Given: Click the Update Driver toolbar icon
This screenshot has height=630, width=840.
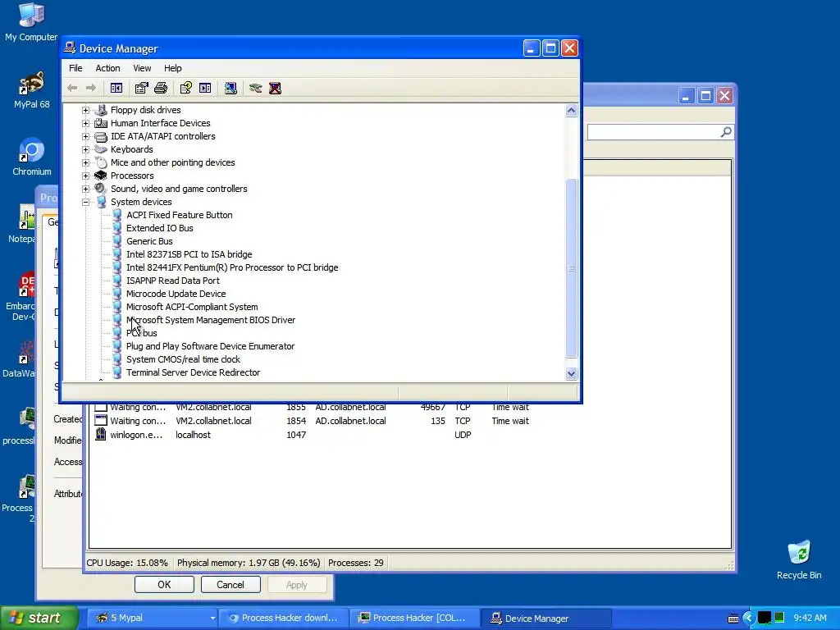Looking at the screenshot, I should pos(256,88).
